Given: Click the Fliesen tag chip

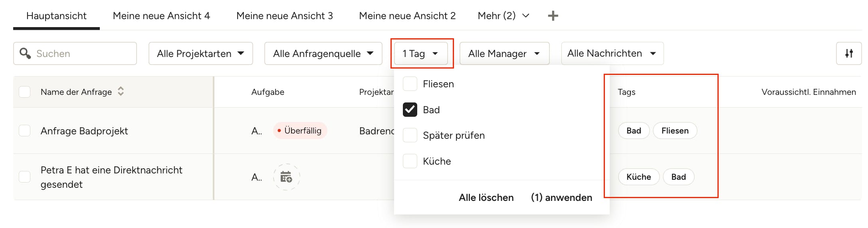Looking at the screenshot, I should (x=675, y=131).
